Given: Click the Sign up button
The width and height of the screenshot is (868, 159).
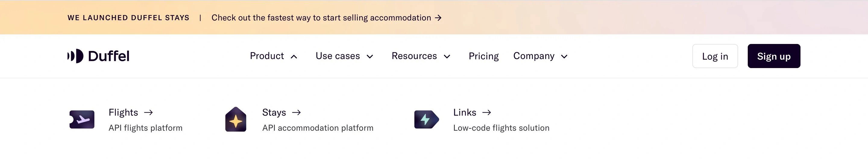Looking at the screenshot, I should point(774,56).
